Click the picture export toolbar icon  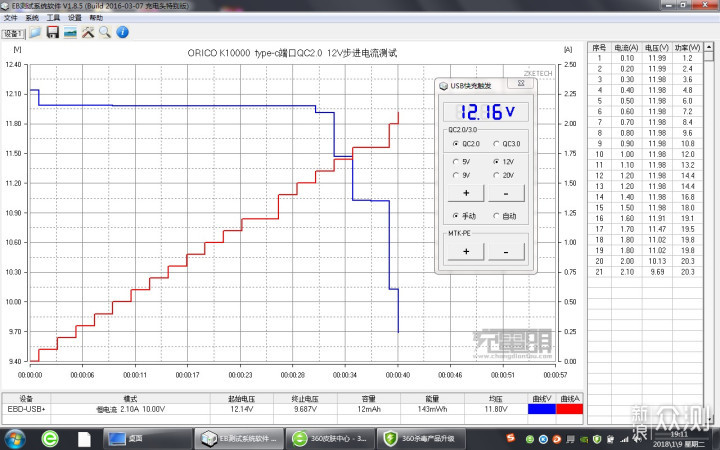(70, 33)
